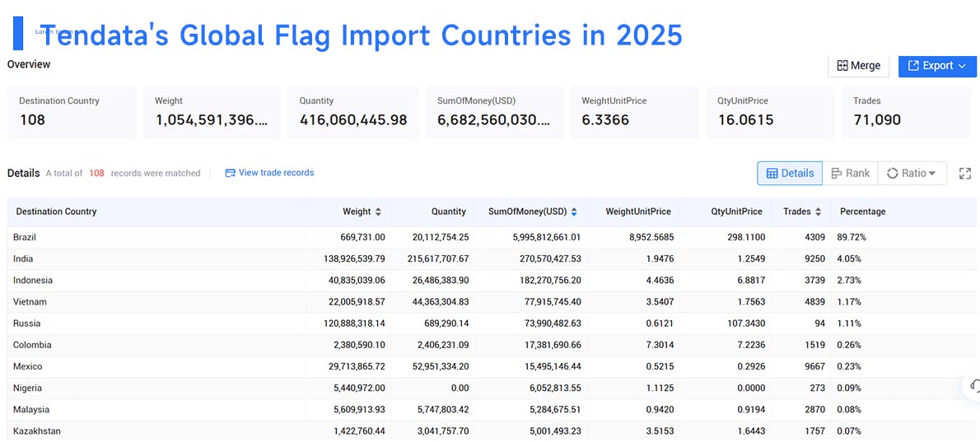This screenshot has width=980, height=442.
Task: Open the Export dropdown
Action: pyautogui.click(x=937, y=66)
